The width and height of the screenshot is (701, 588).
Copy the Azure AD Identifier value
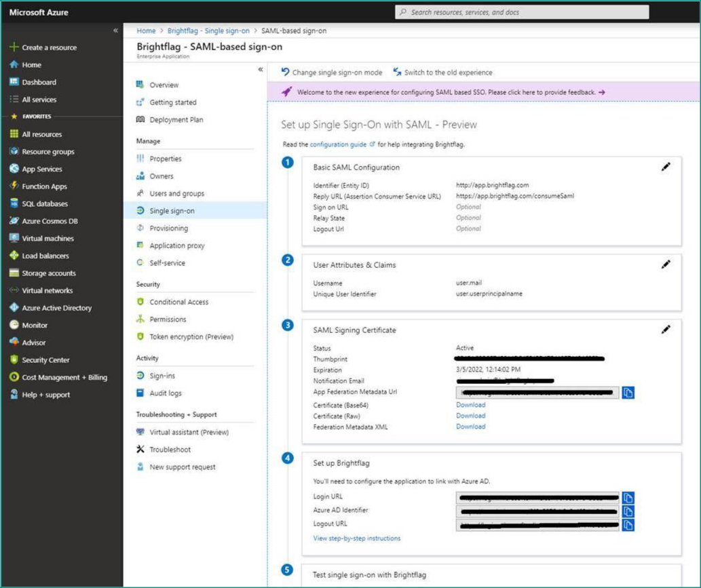628,511
